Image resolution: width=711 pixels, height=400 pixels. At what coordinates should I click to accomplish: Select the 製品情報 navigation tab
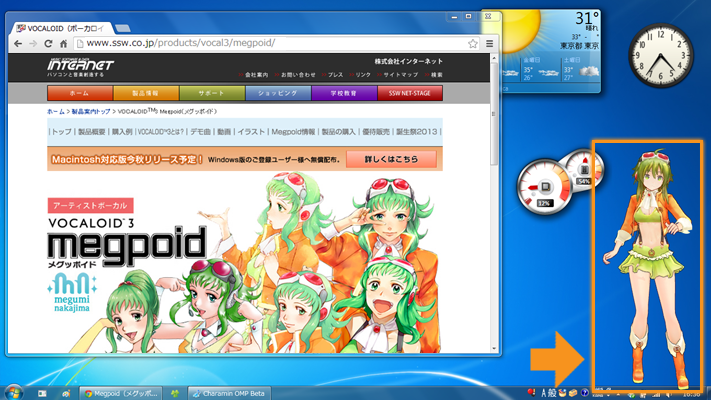click(146, 93)
